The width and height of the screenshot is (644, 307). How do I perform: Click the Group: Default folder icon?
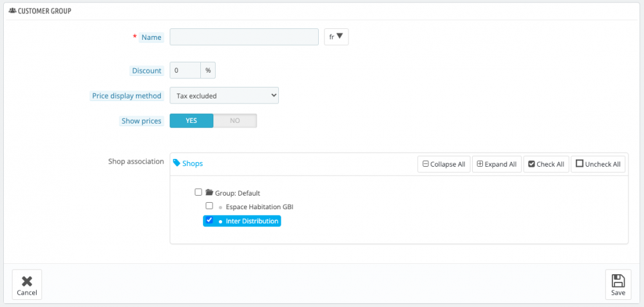click(x=209, y=192)
